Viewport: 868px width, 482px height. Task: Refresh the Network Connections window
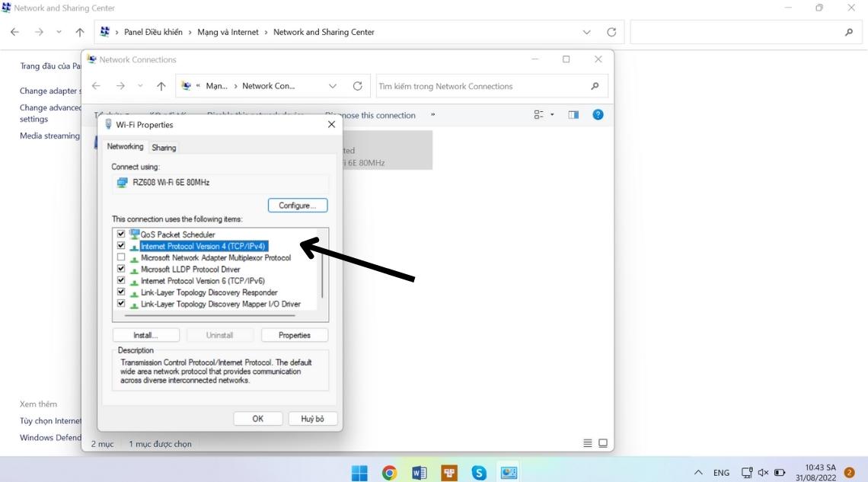pyautogui.click(x=358, y=86)
